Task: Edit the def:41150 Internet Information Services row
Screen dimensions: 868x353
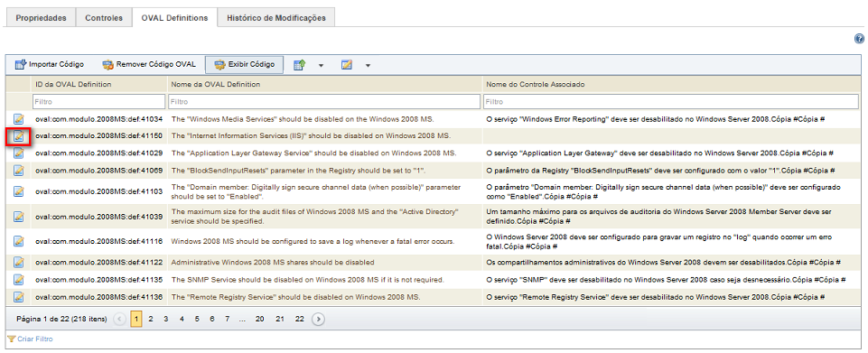Action: point(19,135)
